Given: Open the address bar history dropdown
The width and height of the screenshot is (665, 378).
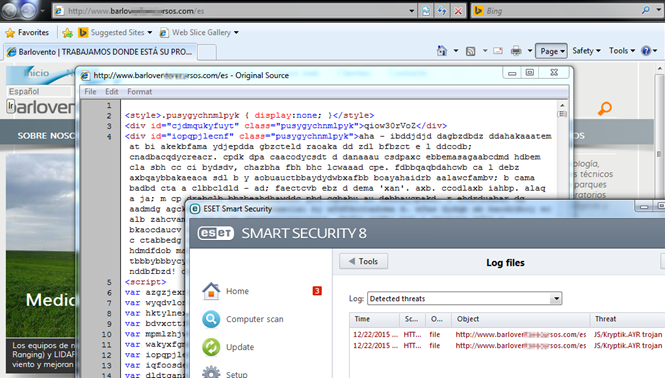Looking at the screenshot, I should pos(411,11).
